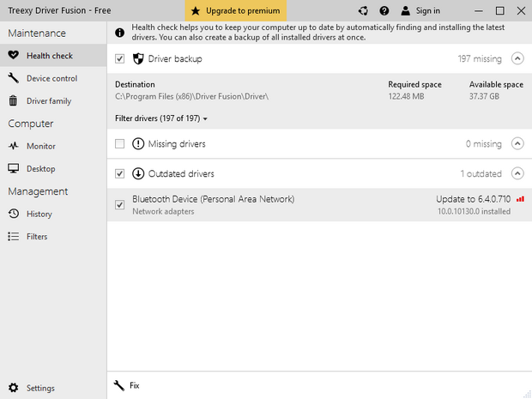532x399 pixels.
Task: Click the help question mark icon
Action: (384, 11)
